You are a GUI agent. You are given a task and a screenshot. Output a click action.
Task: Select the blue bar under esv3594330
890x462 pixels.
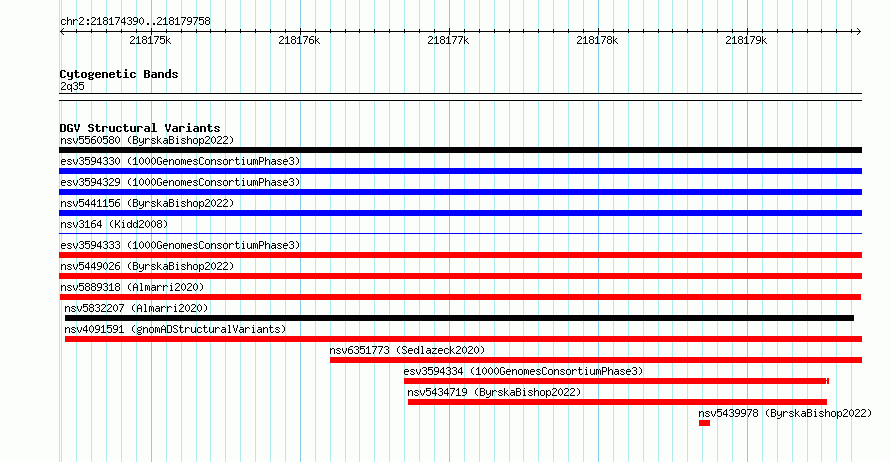coord(460,171)
